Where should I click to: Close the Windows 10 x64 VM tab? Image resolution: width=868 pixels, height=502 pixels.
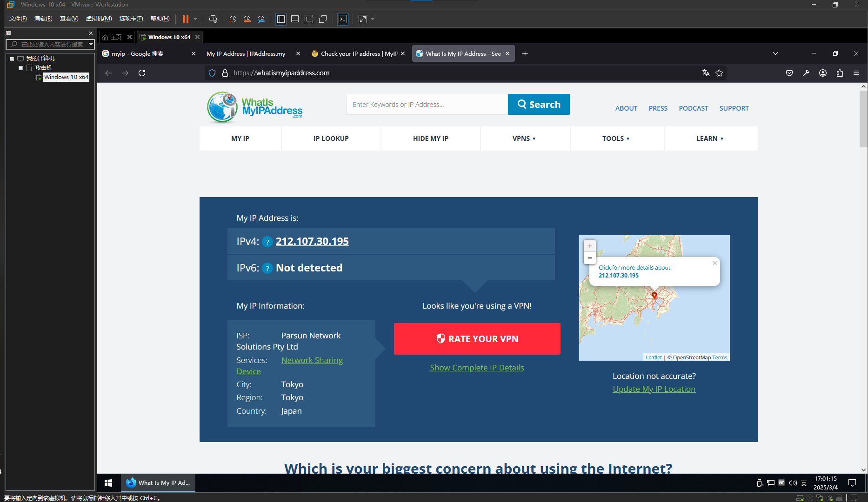pyautogui.click(x=198, y=37)
